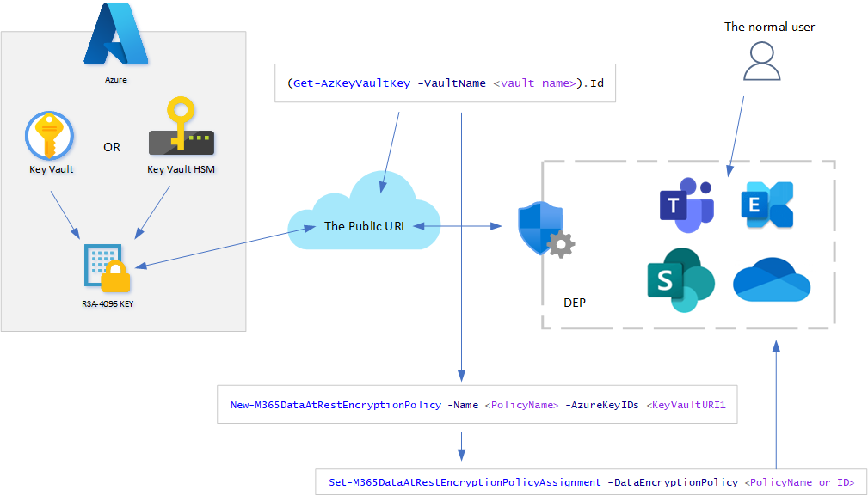The width and height of the screenshot is (868, 496).
Task: Open the Exchange icon
Action: [x=768, y=204]
